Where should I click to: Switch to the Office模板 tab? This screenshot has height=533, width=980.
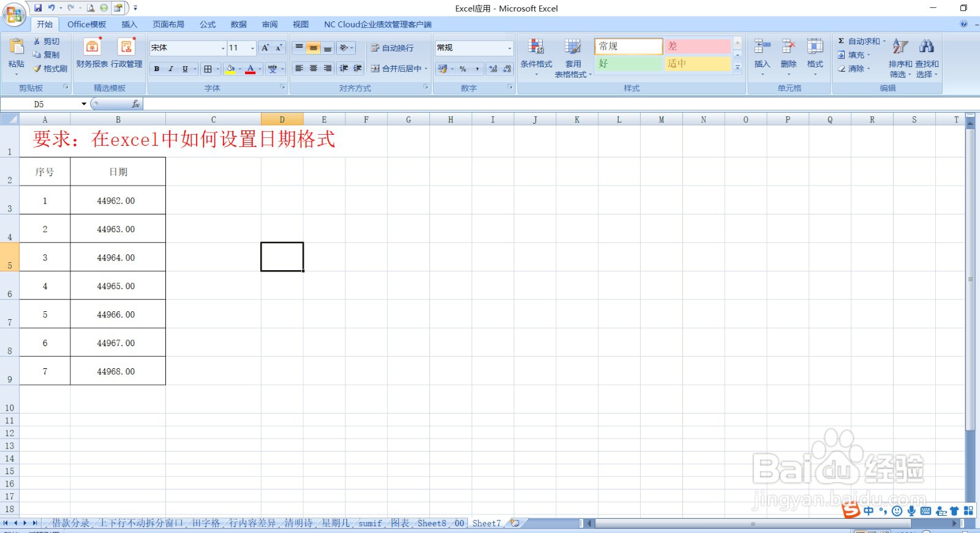(x=86, y=25)
